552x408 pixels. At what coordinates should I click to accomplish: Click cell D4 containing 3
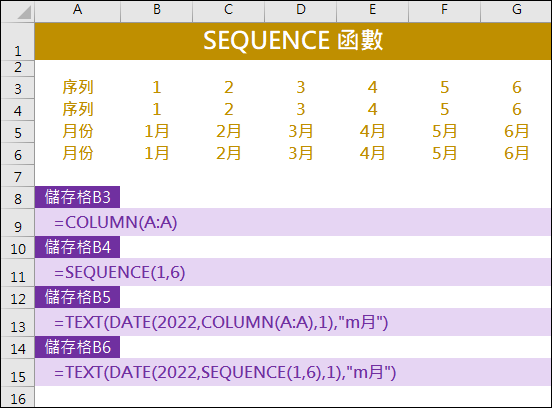(x=300, y=109)
